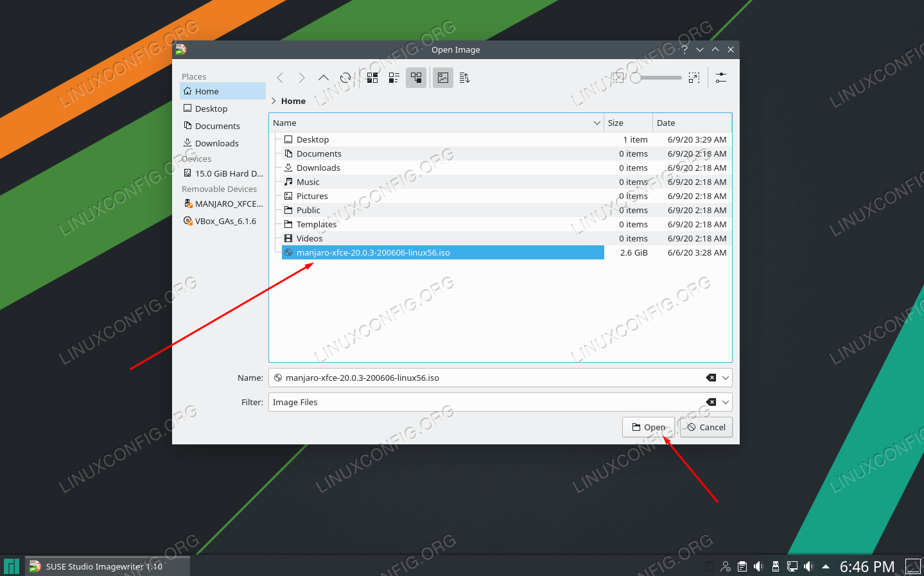Click the Music folder icon
The height and width of the screenshot is (576, 924).
pyautogui.click(x=288, y=182)
